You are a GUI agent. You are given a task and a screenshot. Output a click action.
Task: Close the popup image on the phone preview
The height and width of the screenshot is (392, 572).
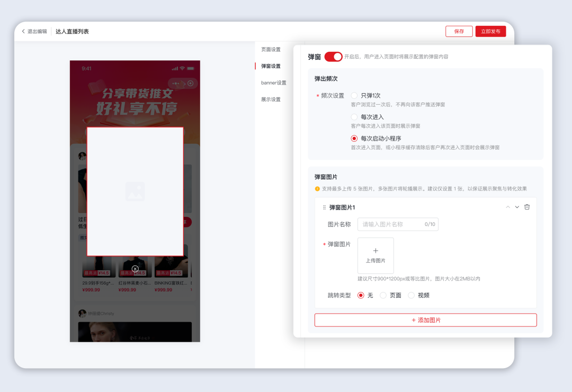(x=135, y=269)
